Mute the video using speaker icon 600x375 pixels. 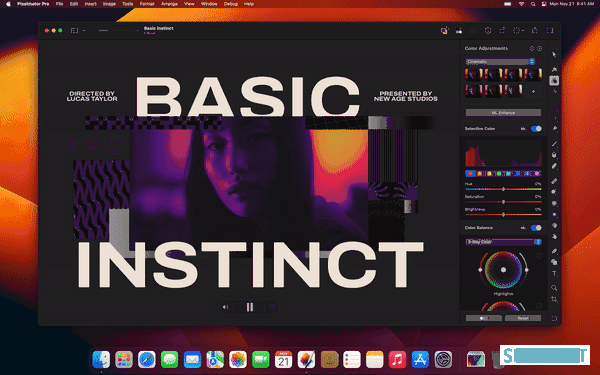225,307
